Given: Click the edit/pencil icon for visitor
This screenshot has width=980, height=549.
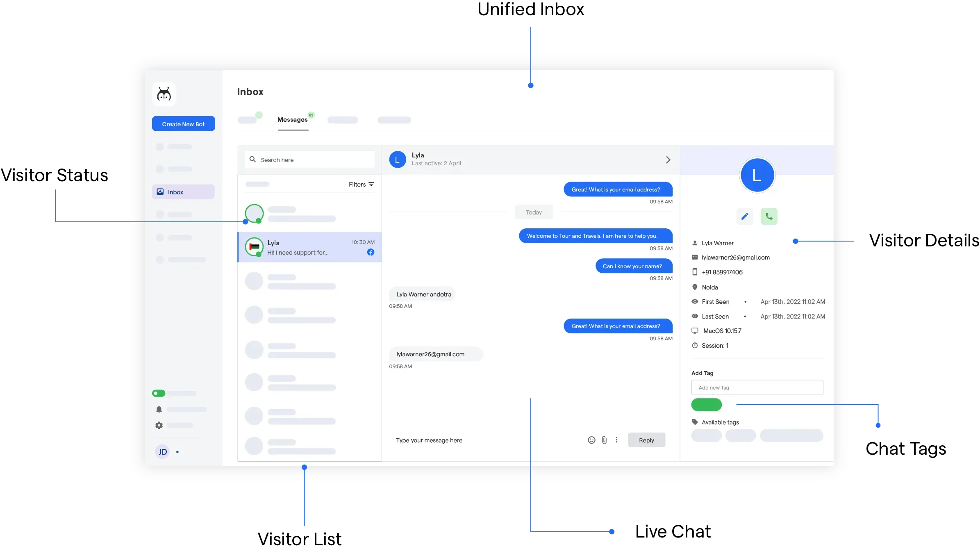Looking at the screenshot, I should [x=744, y=216].
